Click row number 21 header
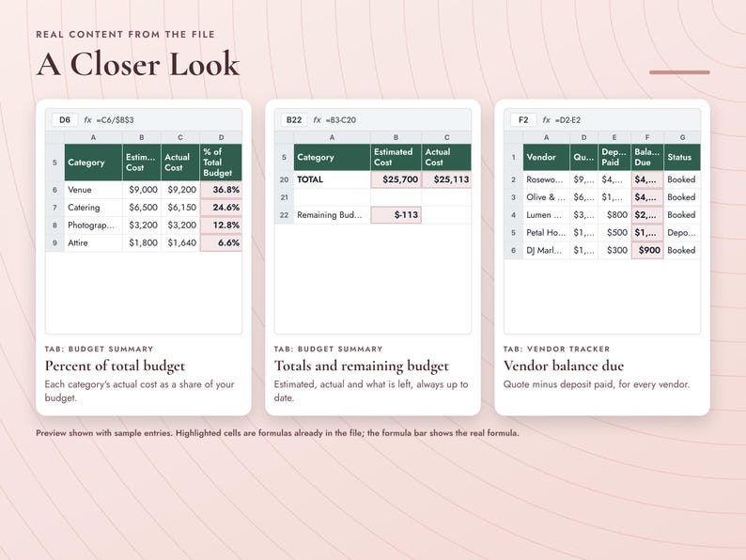This screenshot has width=746, height=560. [284, 197]
